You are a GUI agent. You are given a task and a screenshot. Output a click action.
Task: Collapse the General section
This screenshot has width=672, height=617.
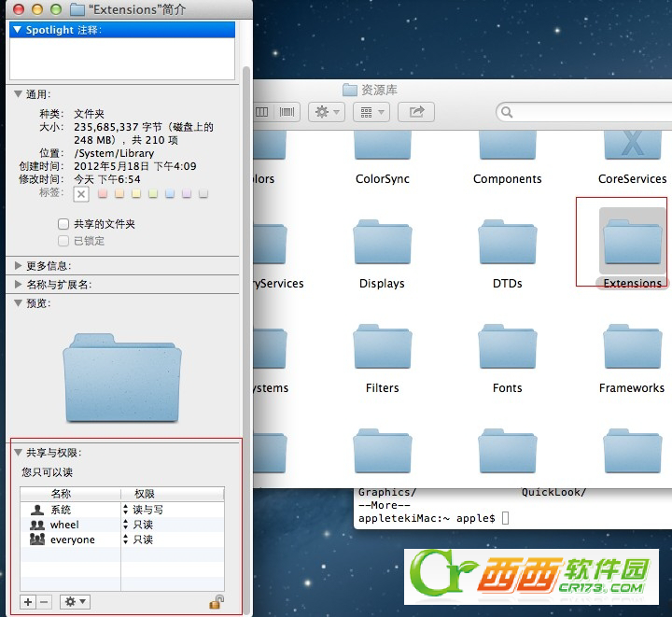tap(18, 94)
